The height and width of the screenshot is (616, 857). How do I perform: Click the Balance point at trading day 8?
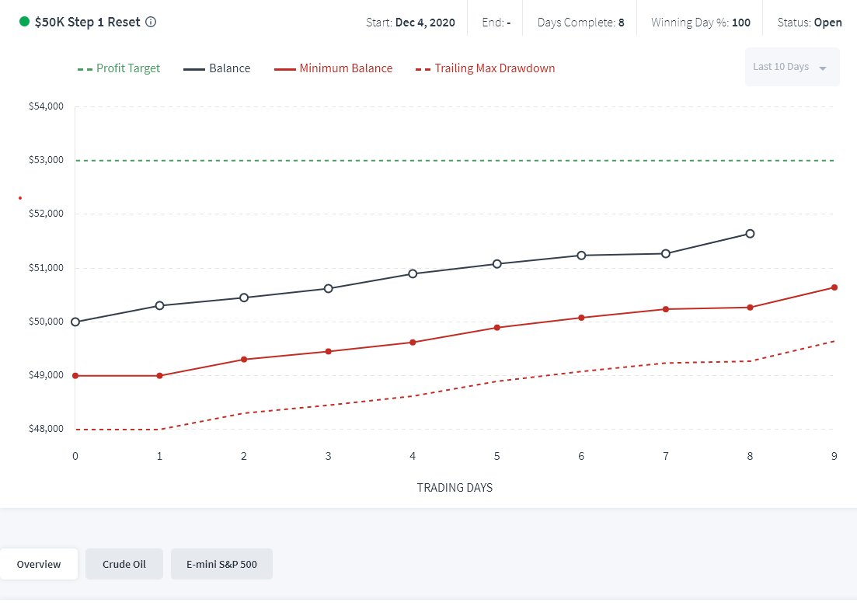[750, 233]
